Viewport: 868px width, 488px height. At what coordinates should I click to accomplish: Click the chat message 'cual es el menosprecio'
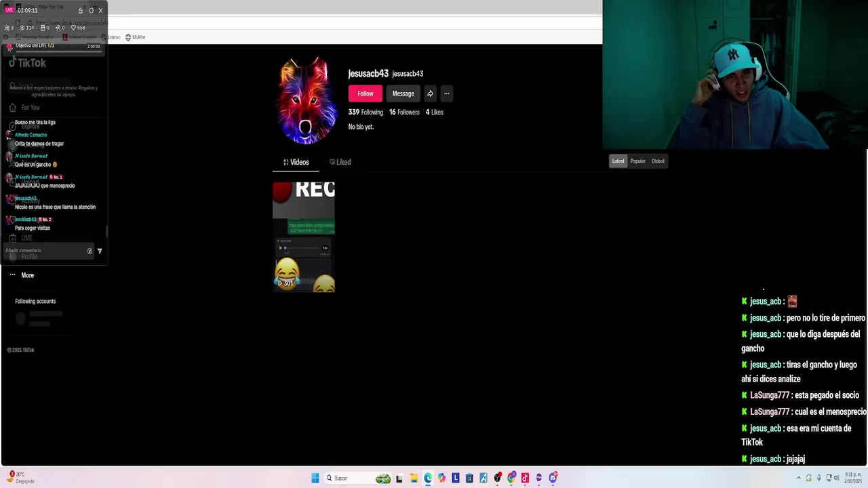831,411
